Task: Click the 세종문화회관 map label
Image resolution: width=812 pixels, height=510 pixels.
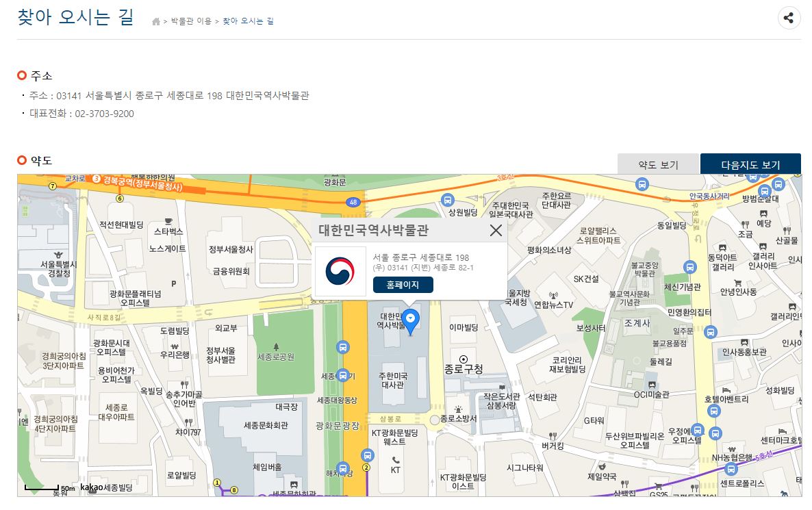Action: coord(266,426)
